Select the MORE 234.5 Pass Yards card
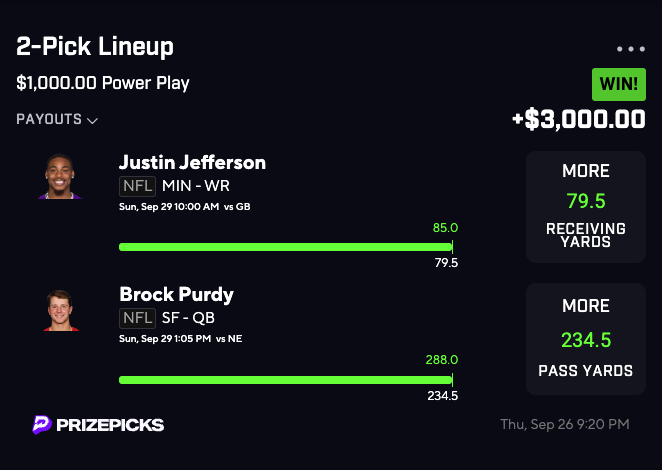 pyautogui.click(x=585, y=339)
